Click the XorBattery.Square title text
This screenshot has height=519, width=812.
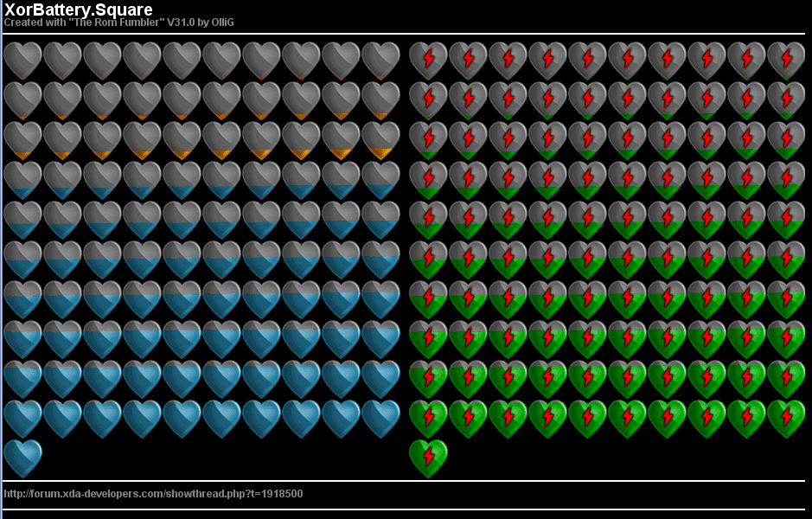pyautogui.click(x=78, y=10)
